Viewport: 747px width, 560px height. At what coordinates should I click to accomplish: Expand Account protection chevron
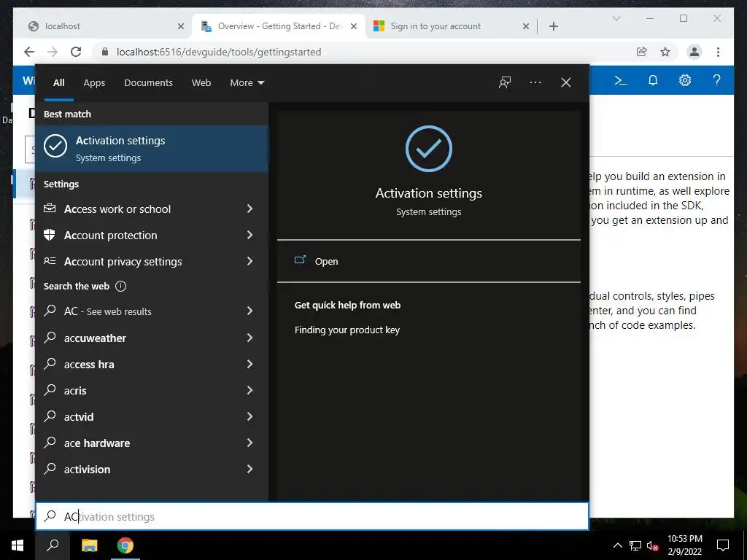pyautogui.click(x=249, y=235)
